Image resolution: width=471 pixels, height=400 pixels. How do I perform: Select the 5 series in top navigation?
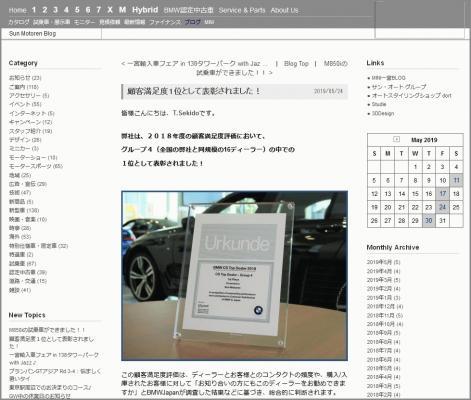pos(77,10)
